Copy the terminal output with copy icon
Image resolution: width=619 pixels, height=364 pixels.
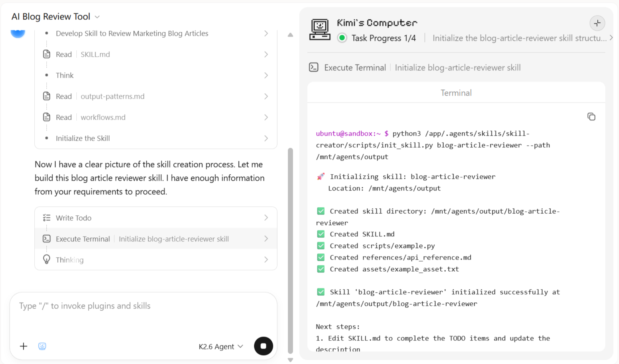coord(591,117)
